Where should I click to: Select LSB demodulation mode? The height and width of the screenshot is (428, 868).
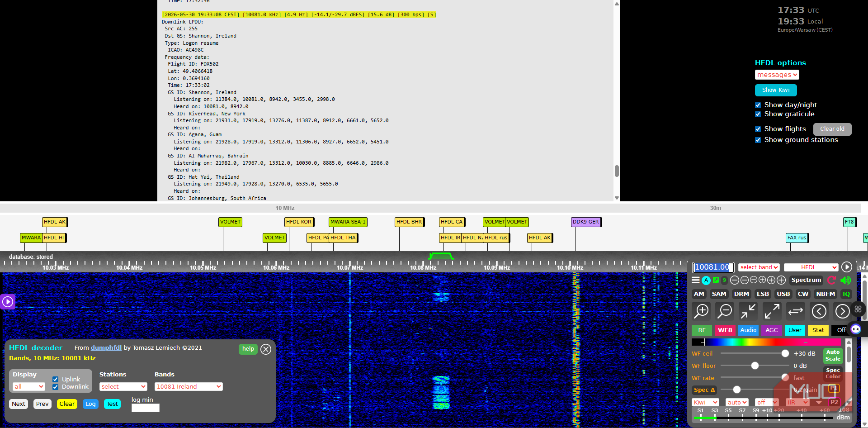click(x=763, y=294)
